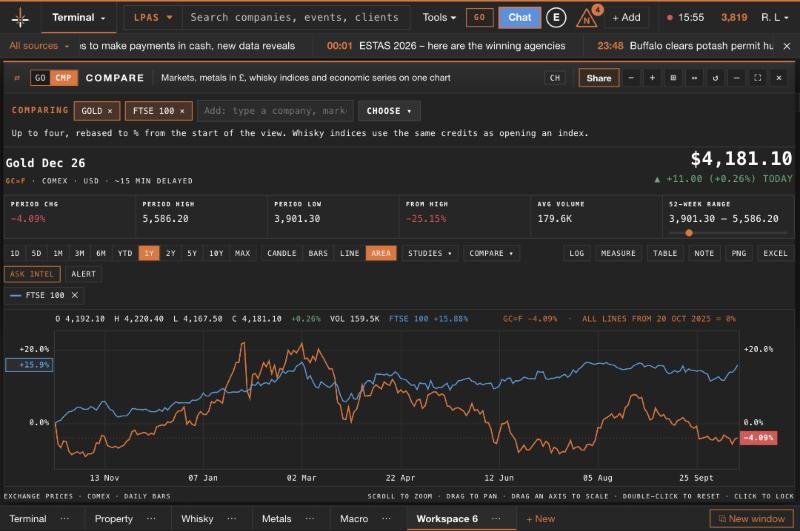Screen dimensions: 800x531
Task: Click the ALERT button
Action: 83,274
